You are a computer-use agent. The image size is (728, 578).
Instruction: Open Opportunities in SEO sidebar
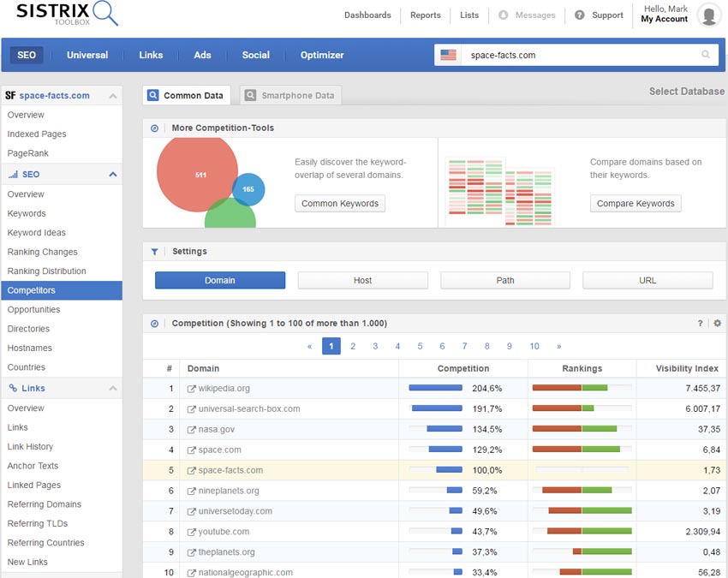coord(33,310)
